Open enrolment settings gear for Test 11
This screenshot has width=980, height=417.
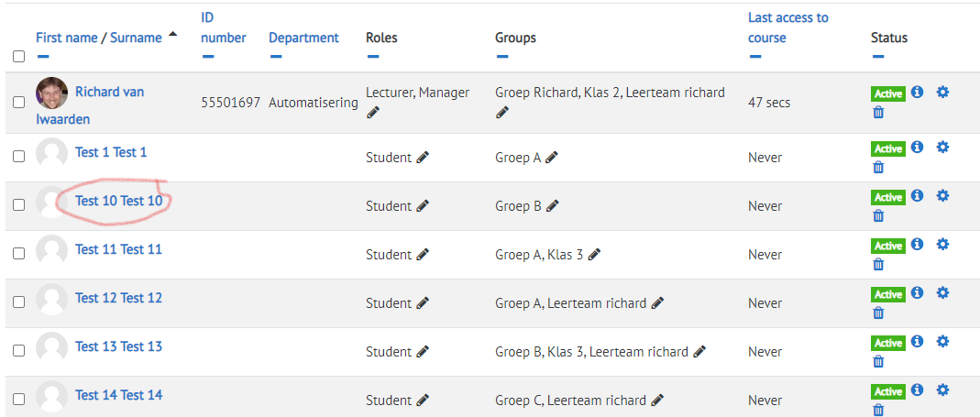click(942, 245)
